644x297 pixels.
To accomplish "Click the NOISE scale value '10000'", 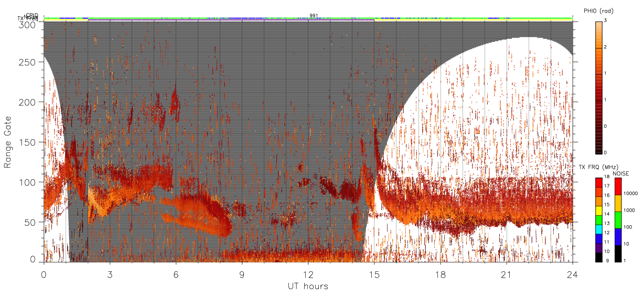I will coord(631,193).
